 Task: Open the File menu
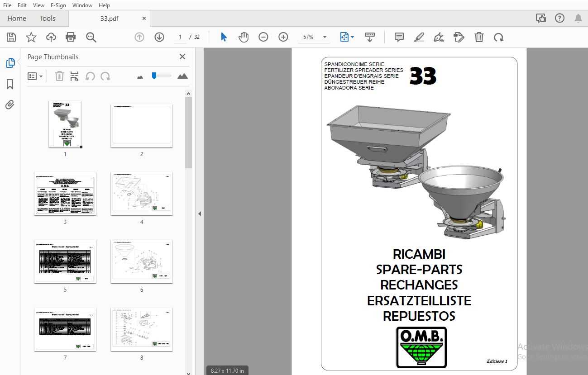pyautogui.click(x=7, y=5)
